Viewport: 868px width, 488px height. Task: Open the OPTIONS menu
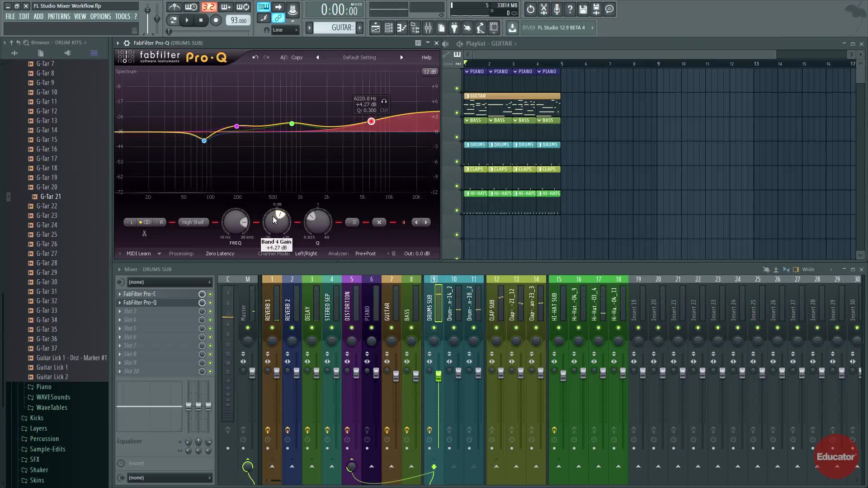[100, 16]
